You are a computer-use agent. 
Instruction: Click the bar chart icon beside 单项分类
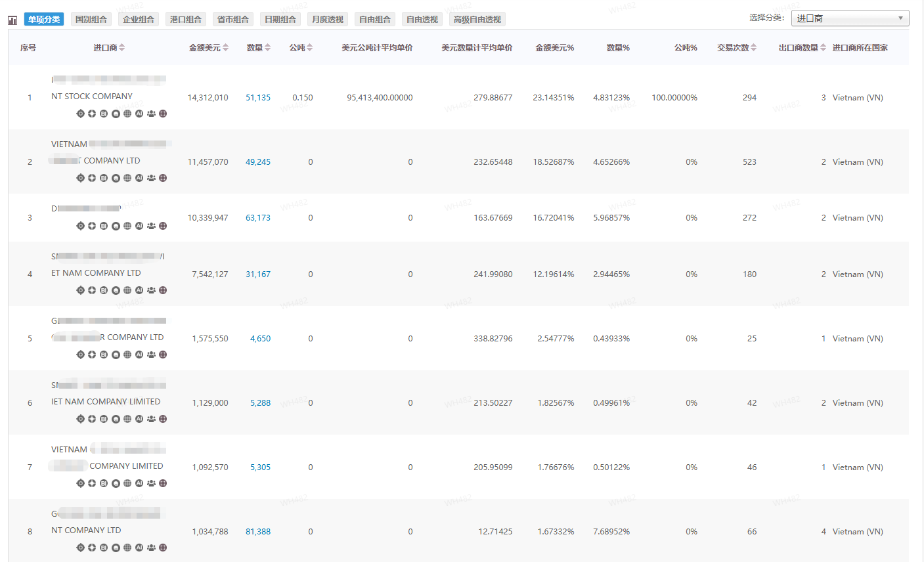(x=12, y=20)
